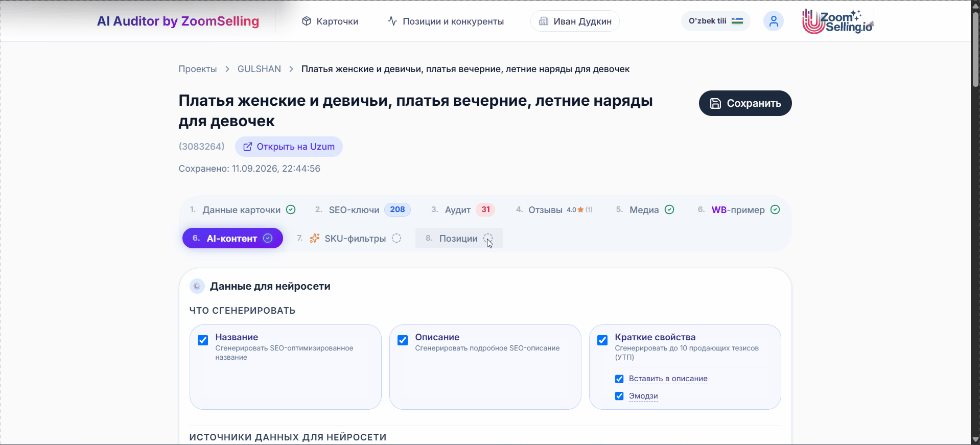Click the building icon beside Иван Дудкин
The height and width of the screenshot is (445, 980).
coord(544,21)
